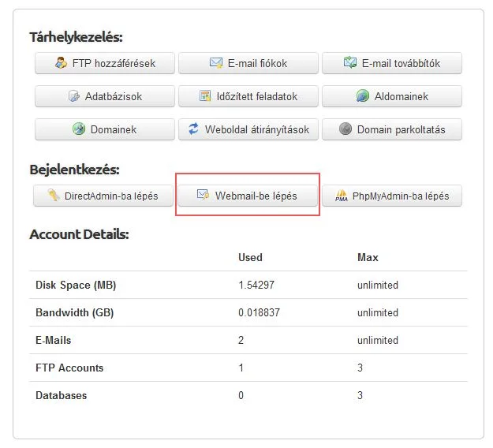
Task: Click the Adatbázisok database icon
Action: [x=74, y=96]
